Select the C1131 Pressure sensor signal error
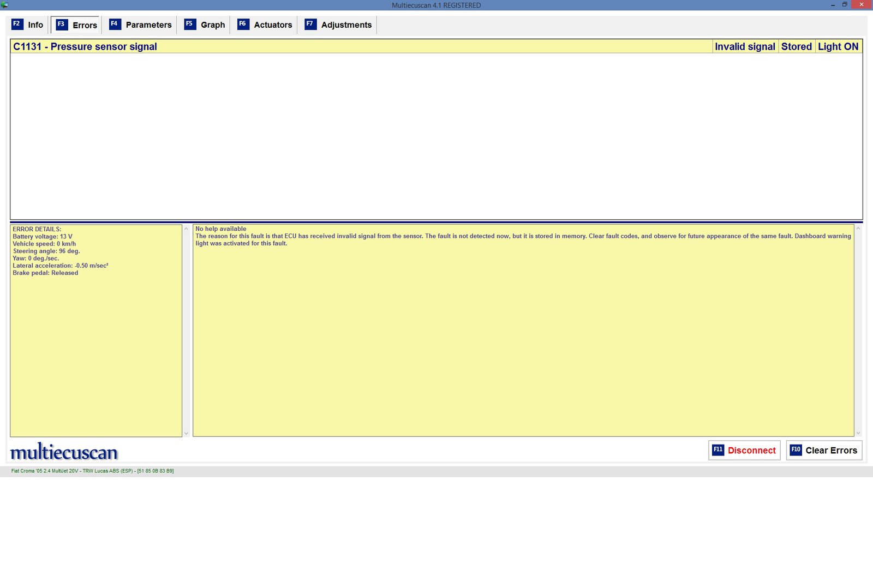The image size is (873, 588). [x=85, y=47]
